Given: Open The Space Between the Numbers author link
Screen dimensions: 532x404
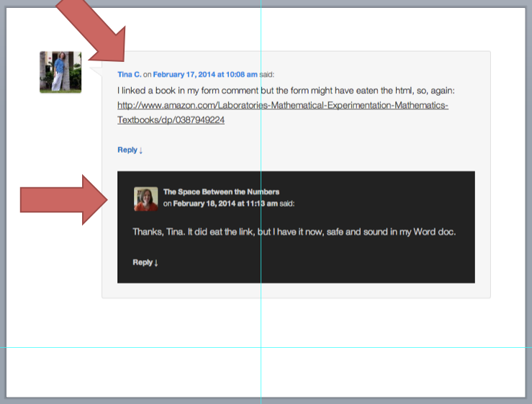Looking at the screenshot, I should click(x=221, y=192).
